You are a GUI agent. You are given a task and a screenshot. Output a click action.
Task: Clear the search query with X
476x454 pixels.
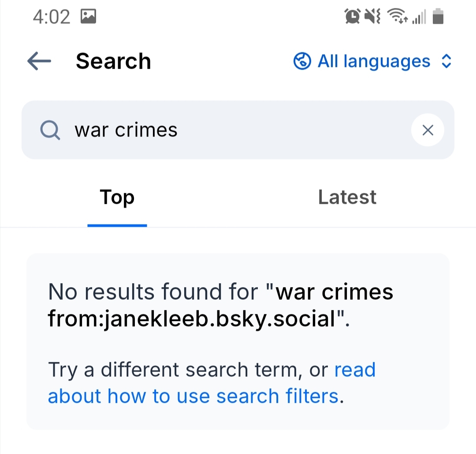coord(428,130)
